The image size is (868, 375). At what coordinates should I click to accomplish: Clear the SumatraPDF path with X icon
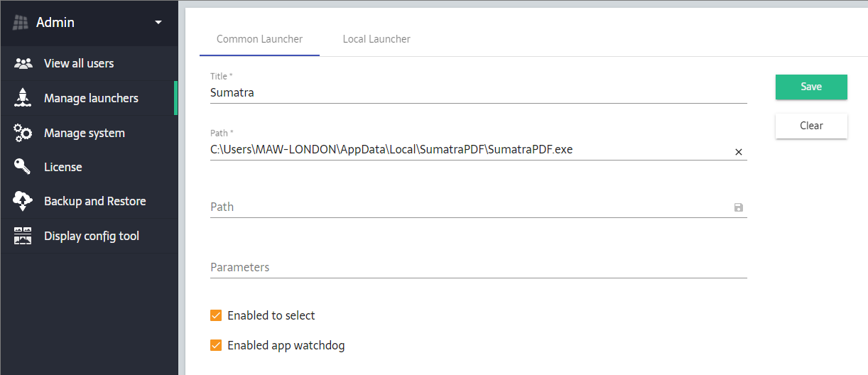point(738,152)
